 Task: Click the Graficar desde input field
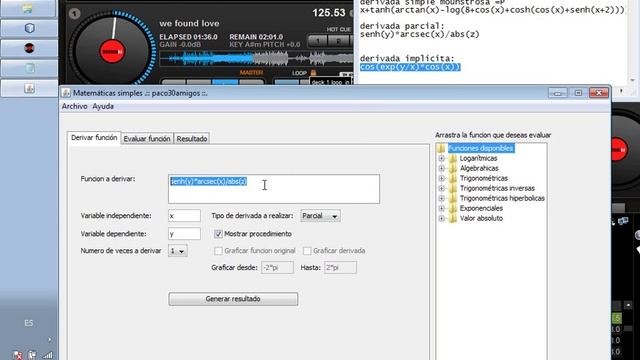277,268
